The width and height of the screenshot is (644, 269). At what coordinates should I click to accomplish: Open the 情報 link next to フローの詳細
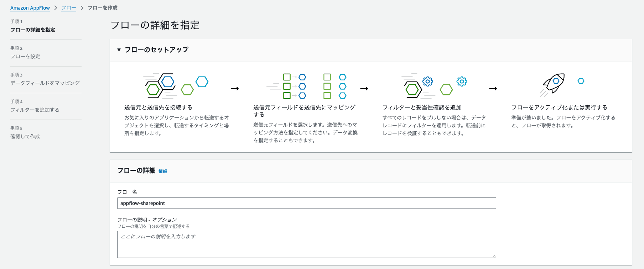point(163,172)
